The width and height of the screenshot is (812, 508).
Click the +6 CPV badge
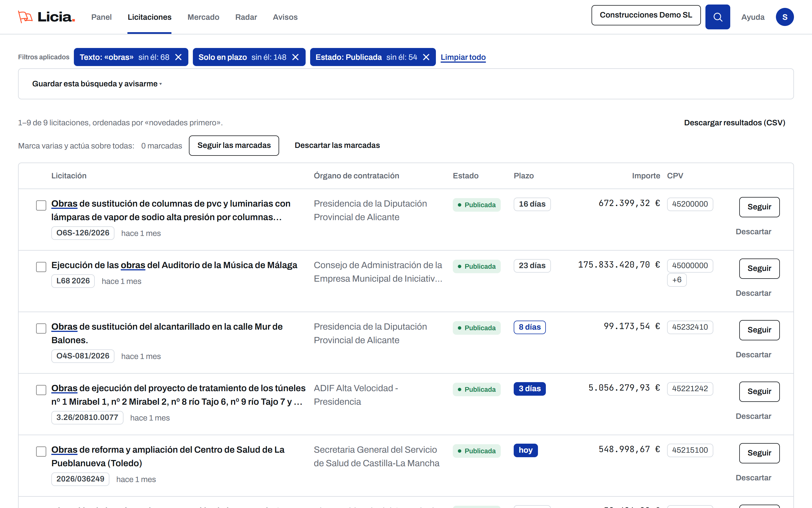pyautogui.click(x=677, y=280)
